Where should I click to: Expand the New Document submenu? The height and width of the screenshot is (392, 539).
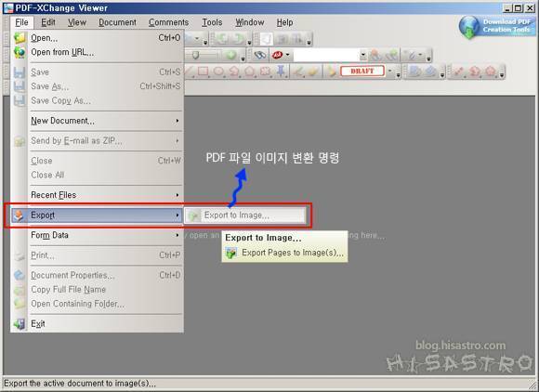click(177, 121)
